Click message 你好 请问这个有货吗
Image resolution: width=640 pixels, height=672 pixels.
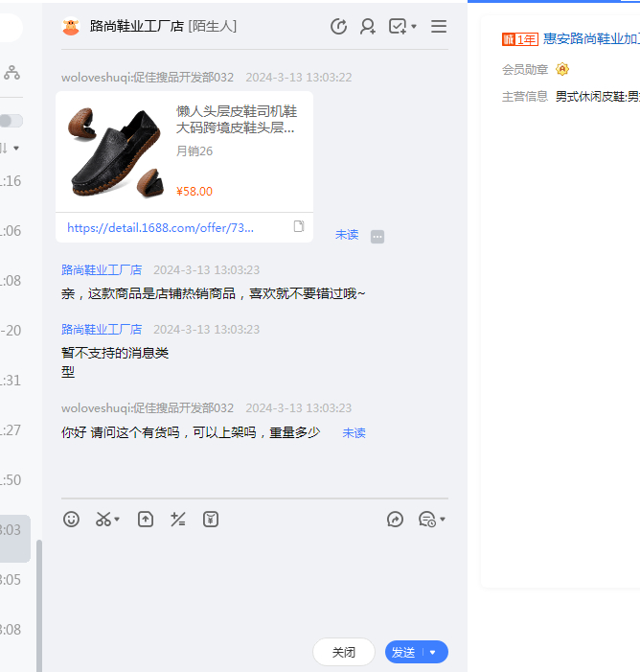pos(191,432)
